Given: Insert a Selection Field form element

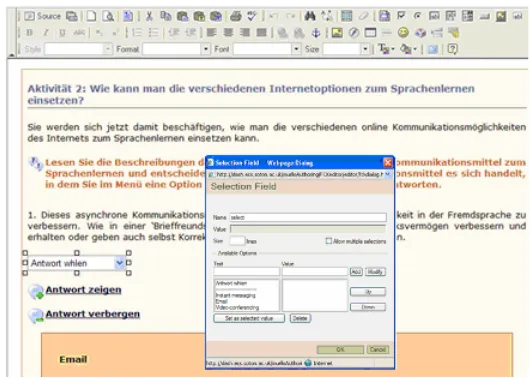Looking at the screenshot, I should (467, 16).
